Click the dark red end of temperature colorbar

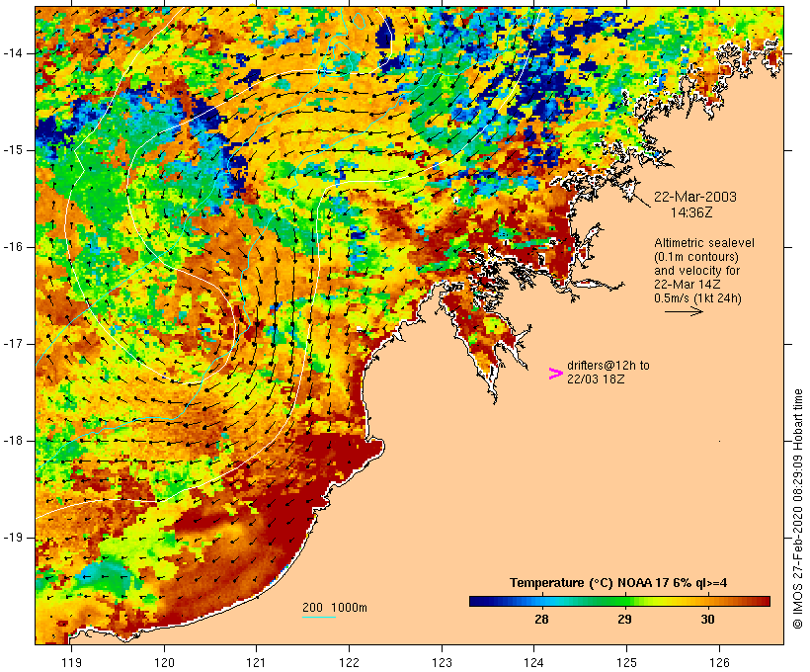(766, 601)
